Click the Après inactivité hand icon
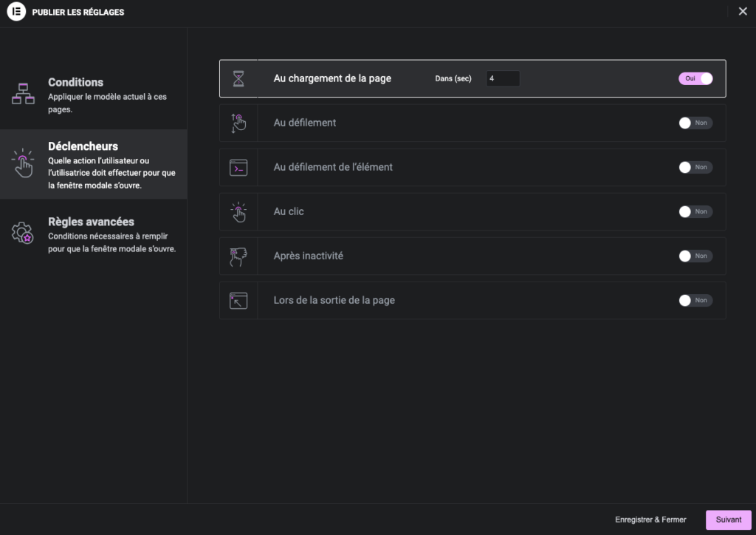Screen dimensions: 756x535 pos(238,256)
